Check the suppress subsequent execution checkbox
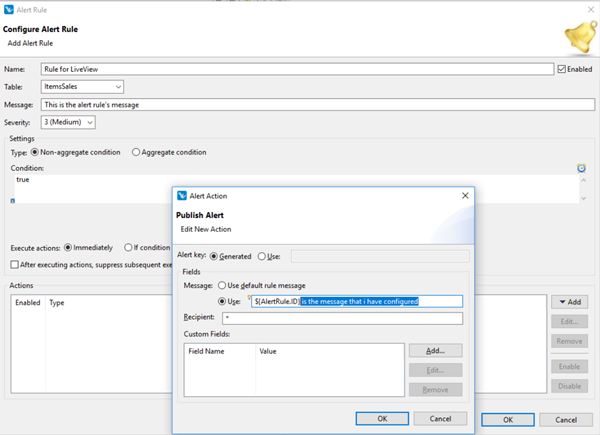Screen dimensions: 600x435 tap(14, 265)
